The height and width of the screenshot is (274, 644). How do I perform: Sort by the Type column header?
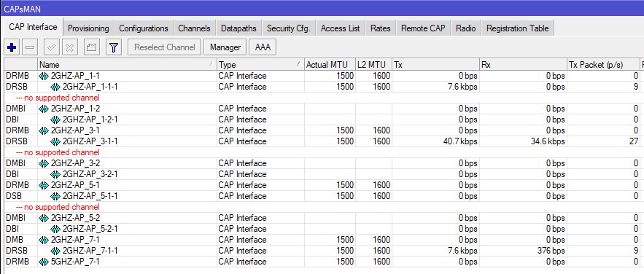point(260,65)
